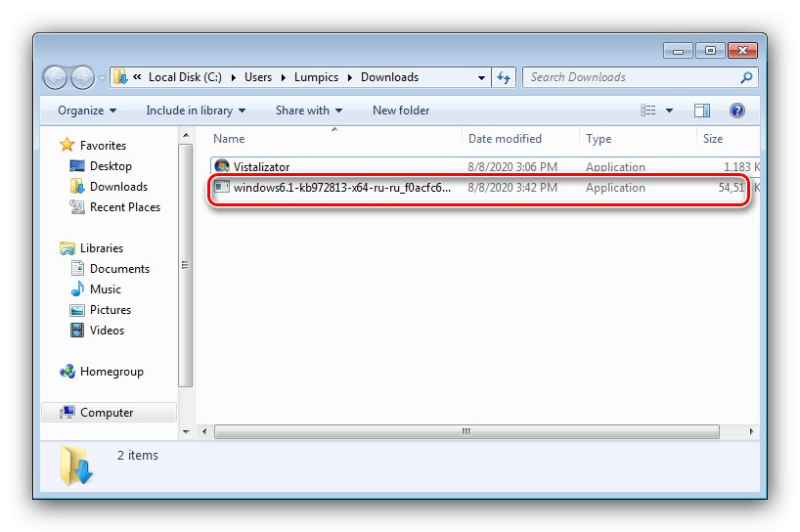Expand arrow after Lumpics breadcrumb
This screenshot has height=532, width=800.
(350, 77)
